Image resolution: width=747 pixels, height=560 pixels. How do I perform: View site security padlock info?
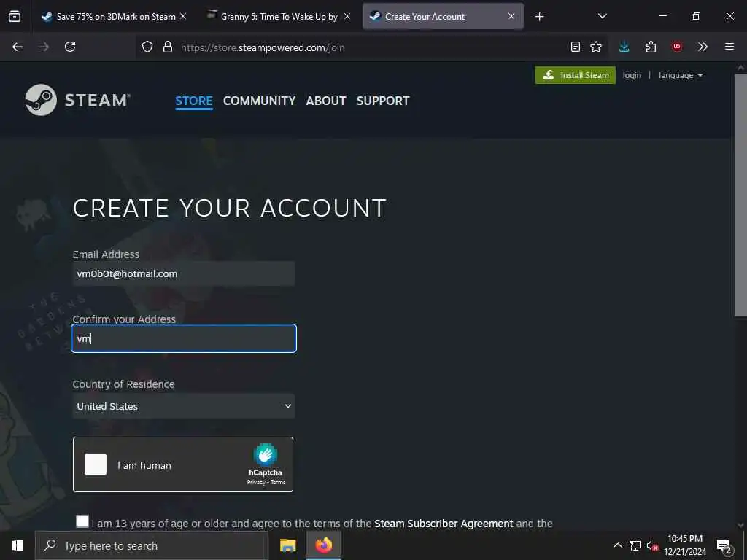pos(167,47)
